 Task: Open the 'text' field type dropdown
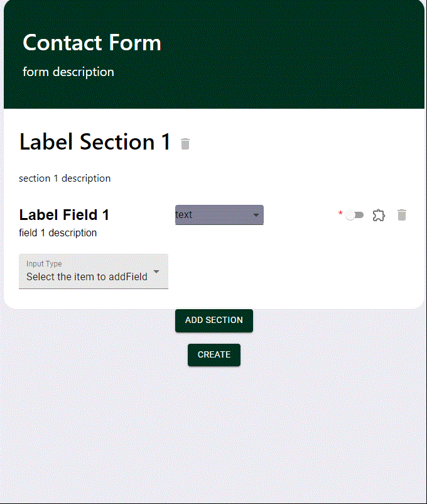click(x=213, y=215)
